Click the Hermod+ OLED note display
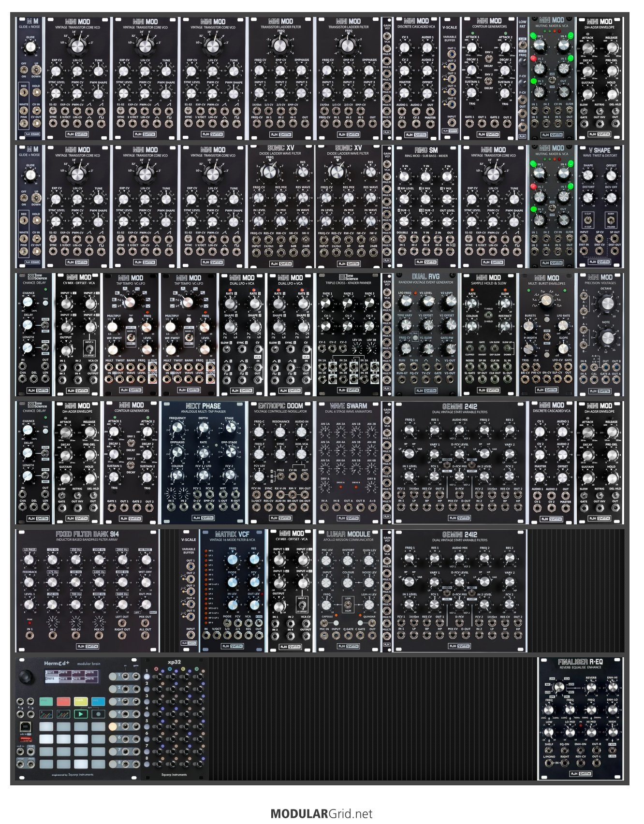Viewport: 644px width, 824px height. click(72, 676)
